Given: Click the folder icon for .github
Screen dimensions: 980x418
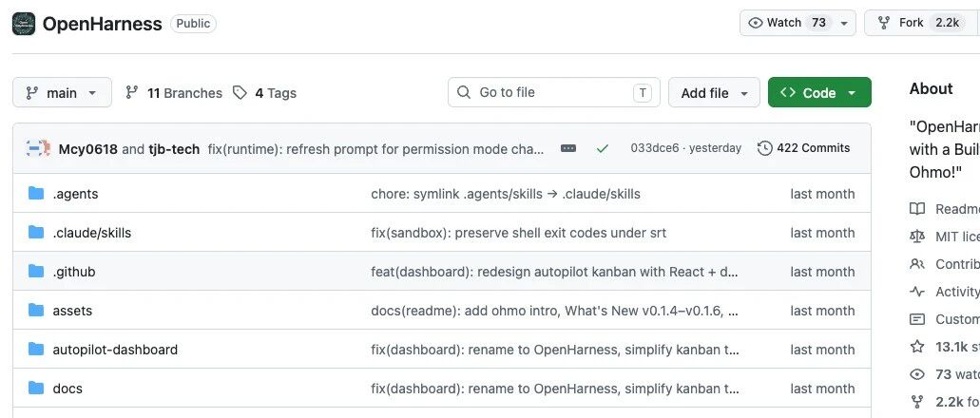Looking at the screenshot, I should point(36,271).
